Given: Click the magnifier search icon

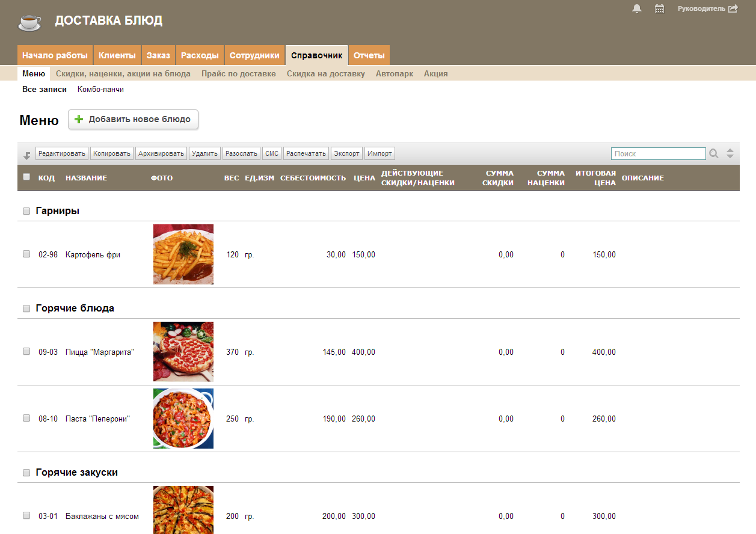Looking at the screenshot, I should coord(714,154).
